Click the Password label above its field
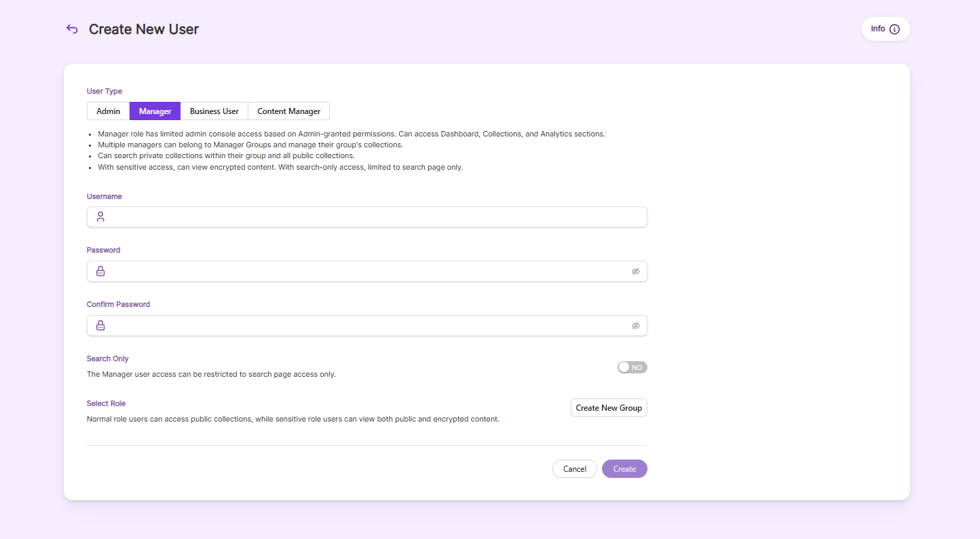The width and height of the screenshot is (980, 539). click(x=104, y=250)
